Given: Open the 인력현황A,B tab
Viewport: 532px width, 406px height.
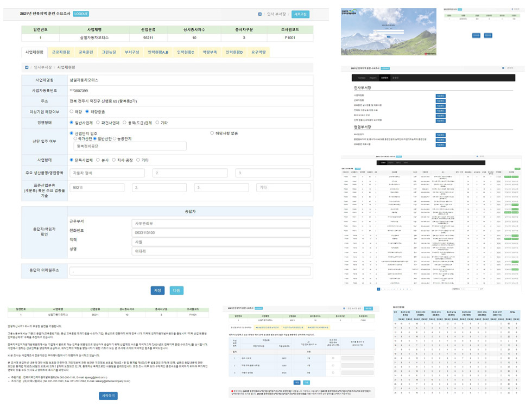Looking at the screenshot, I should [x=158, y=52].
